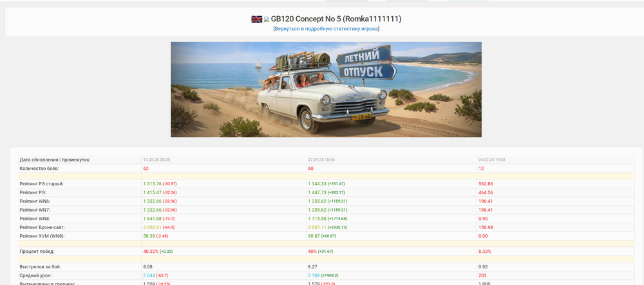Select value '0.90' in the WN8 row
644x285 pixels.
coord(483,219)
